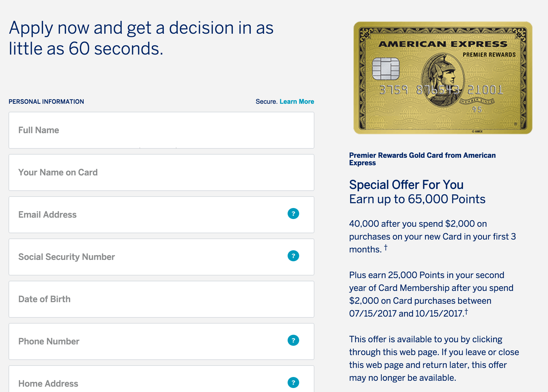Click the Date of Birth field

[161, 299]
